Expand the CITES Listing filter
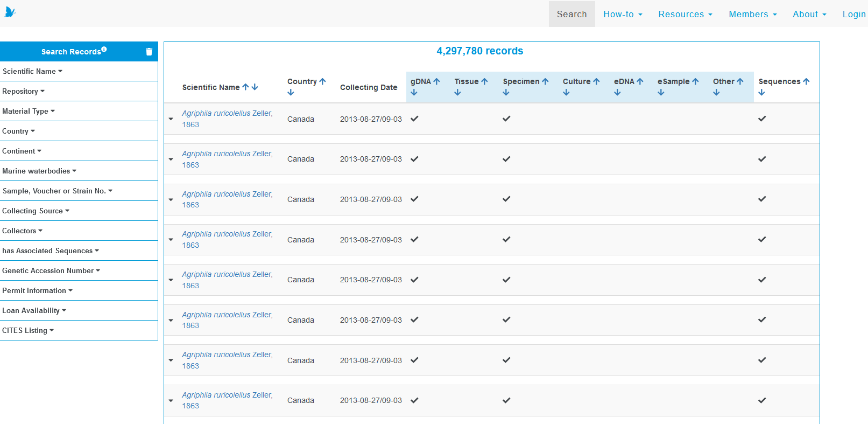Viewport: 868px width, 424px height. [x=28, y=330]
